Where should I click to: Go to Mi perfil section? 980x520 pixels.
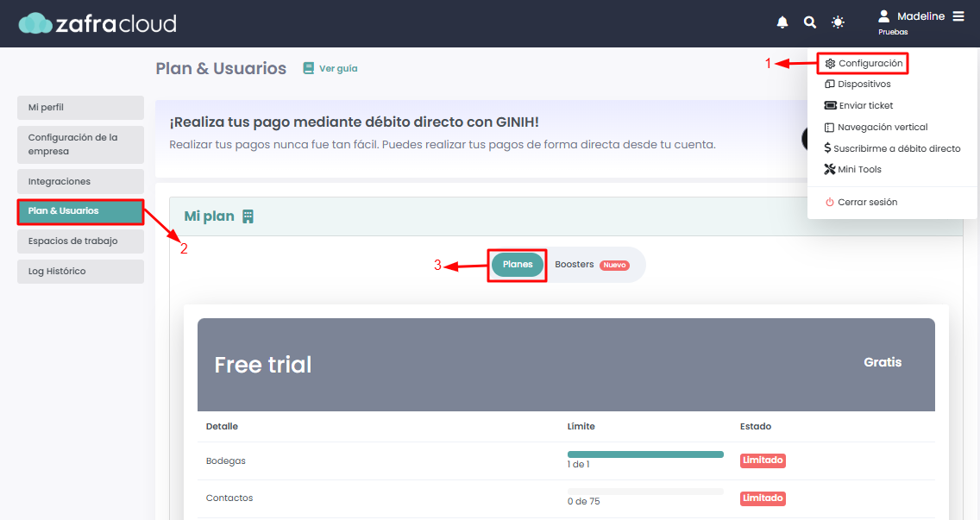(80, 108)
